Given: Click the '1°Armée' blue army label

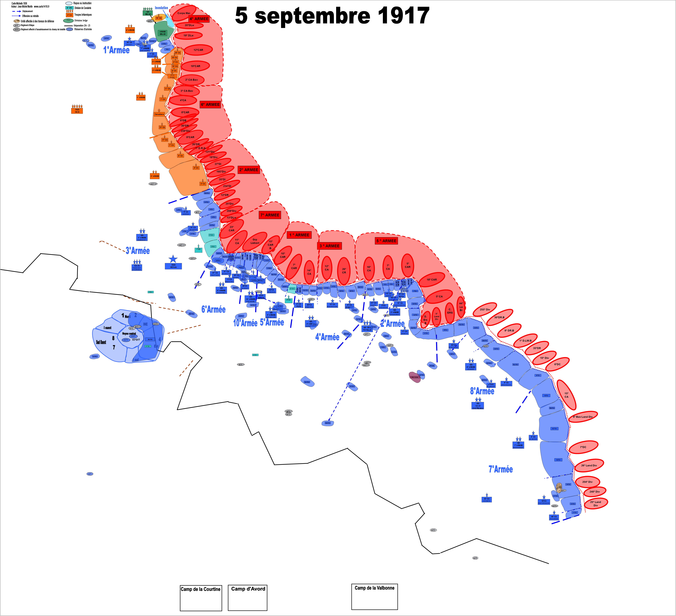Looking at the screenshot, I should 116,50.
